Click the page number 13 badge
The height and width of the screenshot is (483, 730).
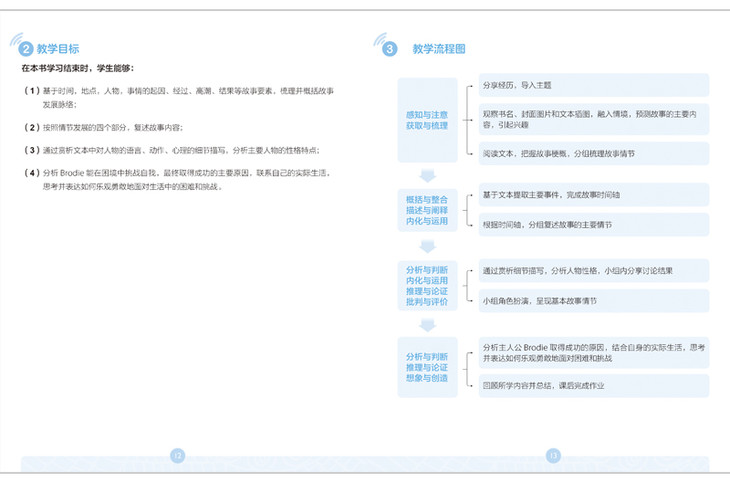point(552,456)
